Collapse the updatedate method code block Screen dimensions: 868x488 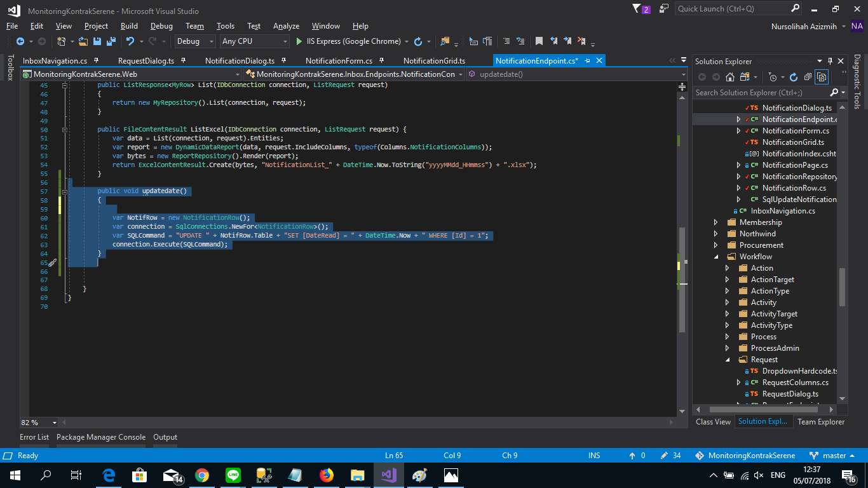tap(64, 191)
